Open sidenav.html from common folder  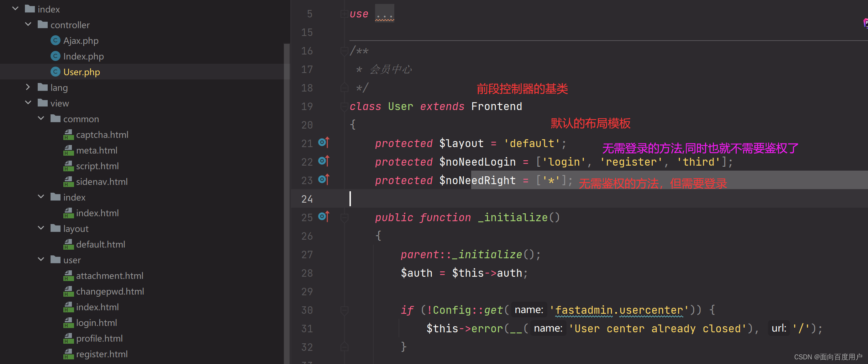[x=102, y=182]
